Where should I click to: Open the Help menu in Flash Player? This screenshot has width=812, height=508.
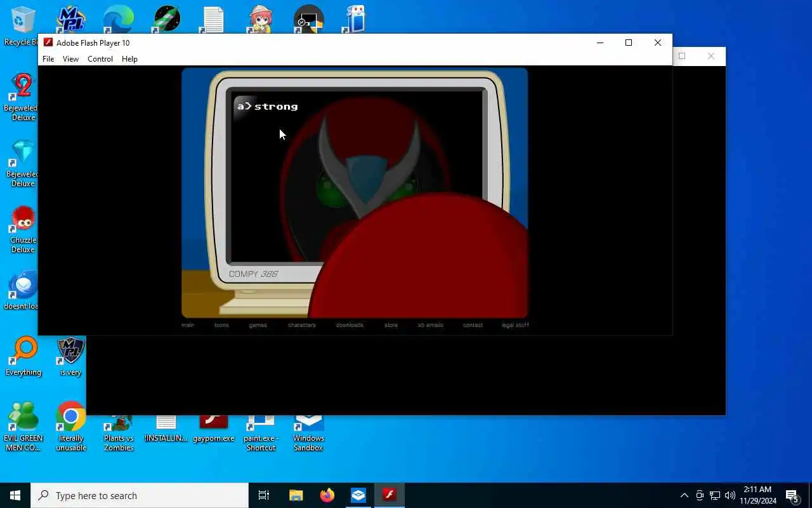129,59
